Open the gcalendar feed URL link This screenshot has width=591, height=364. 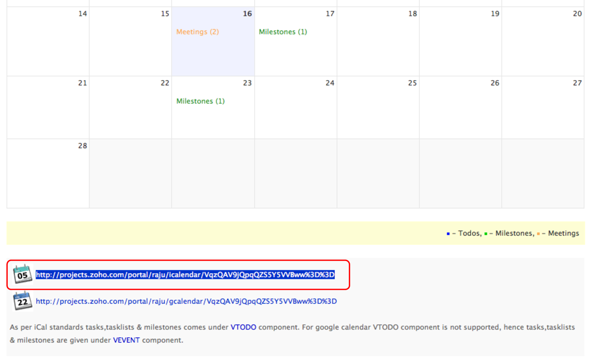coord(186,301)
